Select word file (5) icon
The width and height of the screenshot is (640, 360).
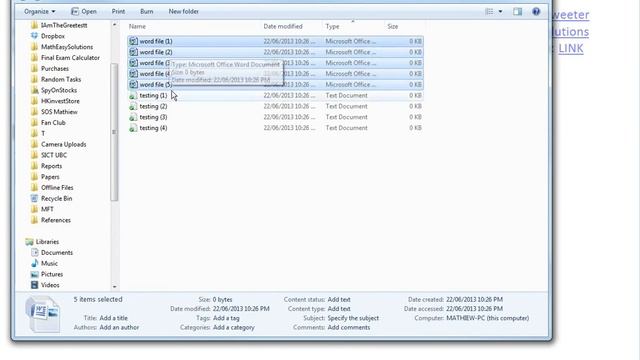tap(133, 84)
